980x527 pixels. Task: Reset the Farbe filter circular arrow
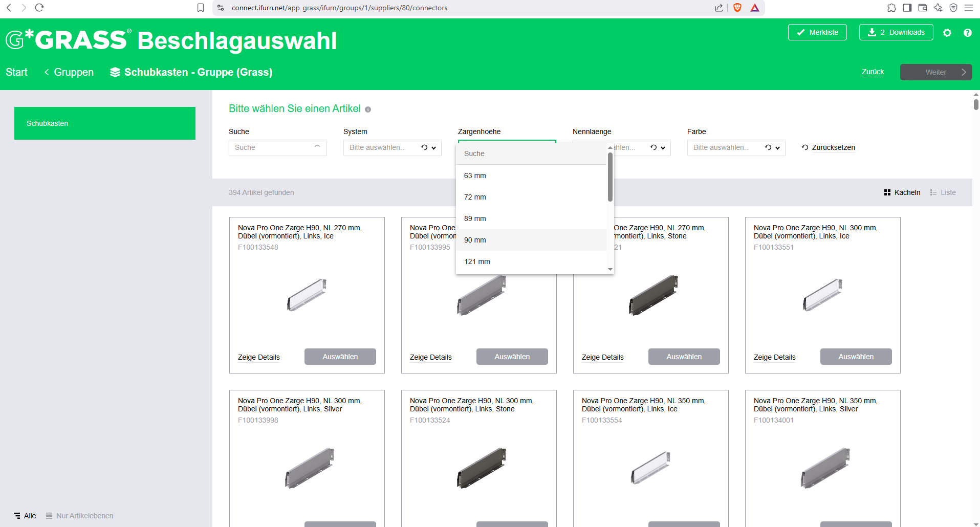pyautogui.click(x=768, y=147)
